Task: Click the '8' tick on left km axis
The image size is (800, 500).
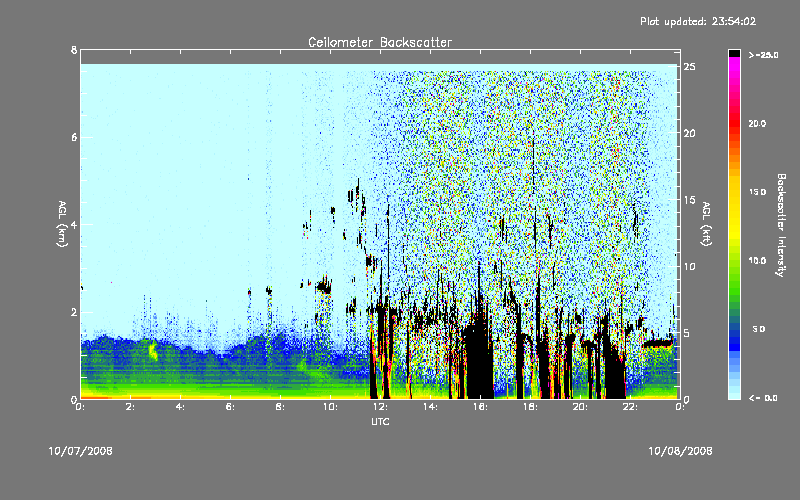Action: pyautogui.click(x=74, y=50)
